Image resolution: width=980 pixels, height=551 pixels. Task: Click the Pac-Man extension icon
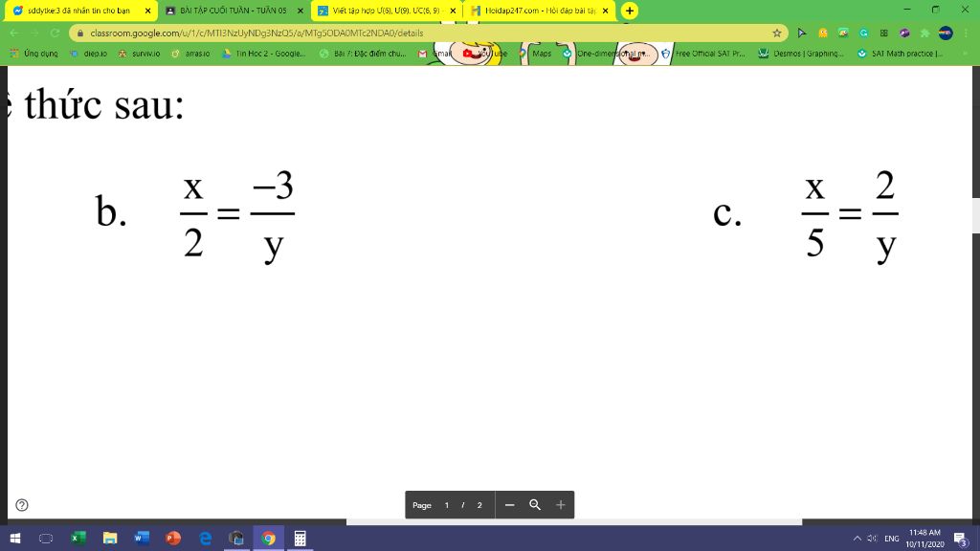(x=822, y=33)
